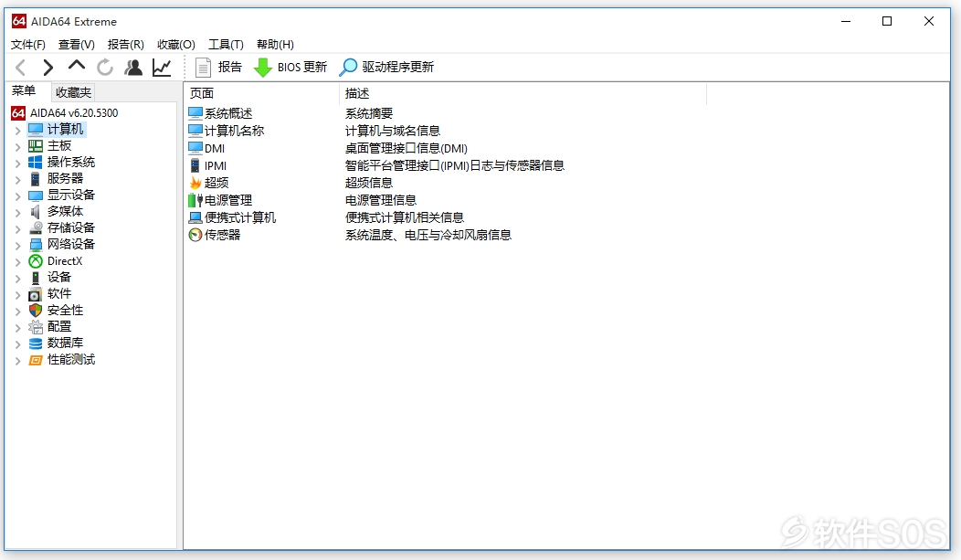This screenshot has height=560, width=961.
Task: Select the 配置 config icon in tree
Action: pyautogui.click(x=36, y=327)
